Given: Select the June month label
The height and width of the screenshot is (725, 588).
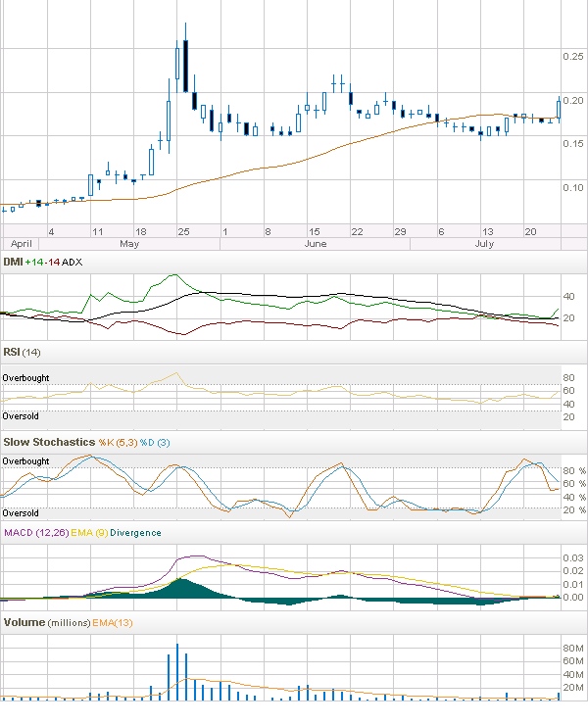Looking at the screenshot, I should click(316, 244).
